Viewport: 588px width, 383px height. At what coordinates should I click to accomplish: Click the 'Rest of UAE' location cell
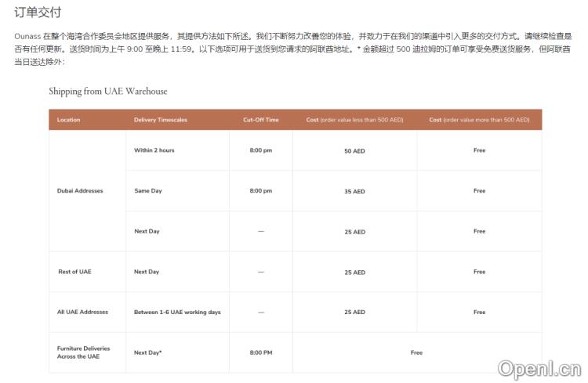click(74, 272)
